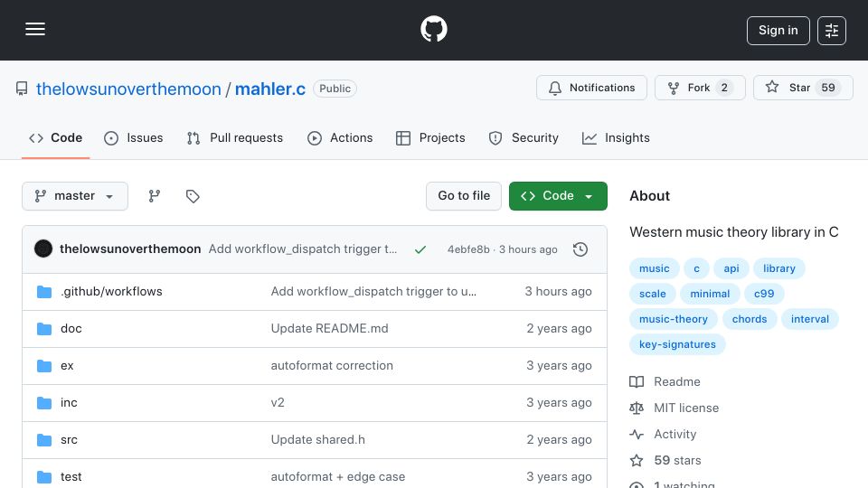The height and width of the screenshot is (488, 868).
Task: Open commit history clock icon
Action: (580, 249)
